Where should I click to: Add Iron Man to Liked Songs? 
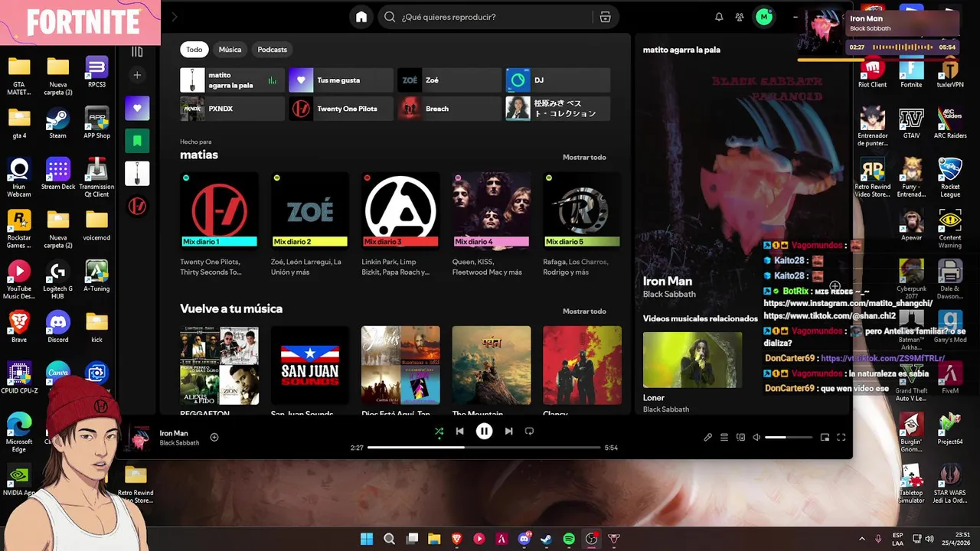click(x=214, y=437)
